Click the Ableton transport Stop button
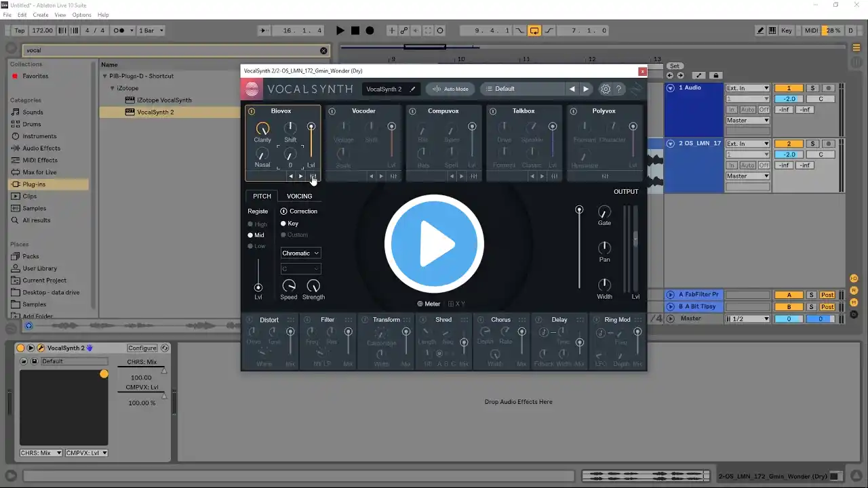The width and height of the screenshot is (868, 488). (355, 30)
